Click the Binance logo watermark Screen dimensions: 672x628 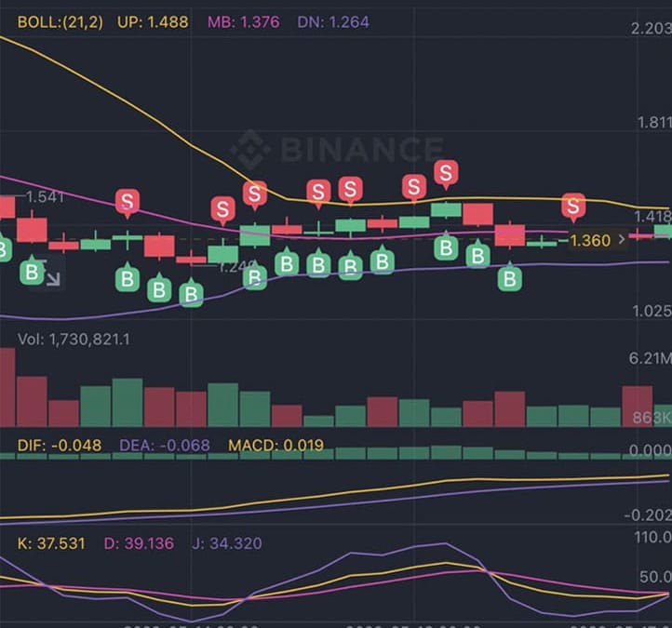tap(337, 149)
